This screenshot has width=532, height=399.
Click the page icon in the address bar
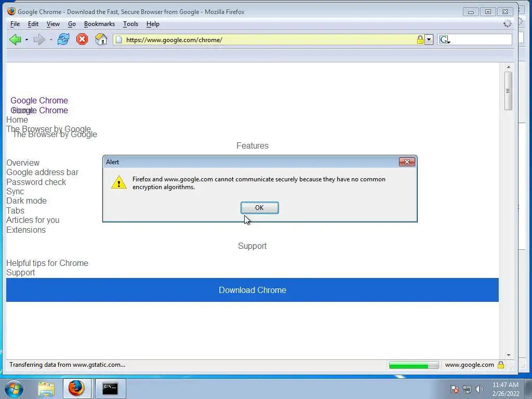point(119,39)
